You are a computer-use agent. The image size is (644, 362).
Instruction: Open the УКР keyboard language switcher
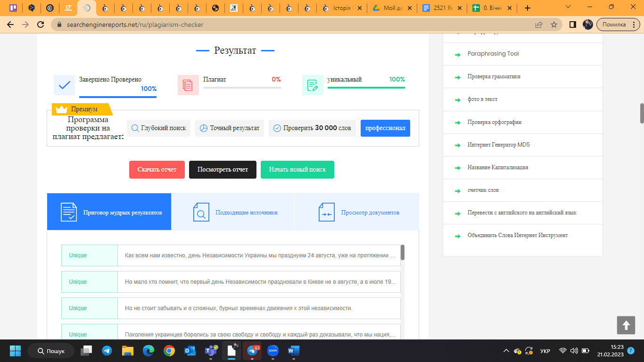point(545,351)
